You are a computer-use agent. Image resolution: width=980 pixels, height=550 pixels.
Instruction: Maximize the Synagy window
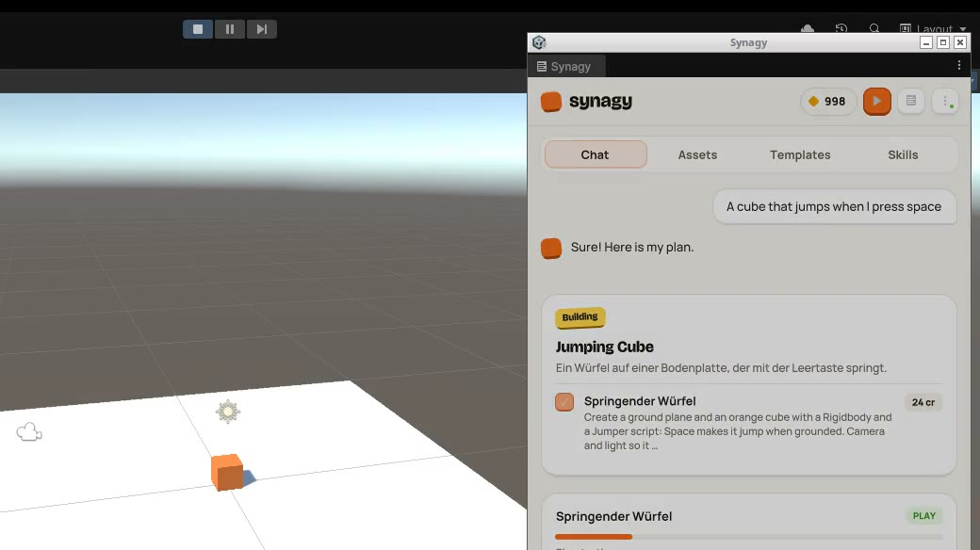pyautogui.click(x=943, y=42)
